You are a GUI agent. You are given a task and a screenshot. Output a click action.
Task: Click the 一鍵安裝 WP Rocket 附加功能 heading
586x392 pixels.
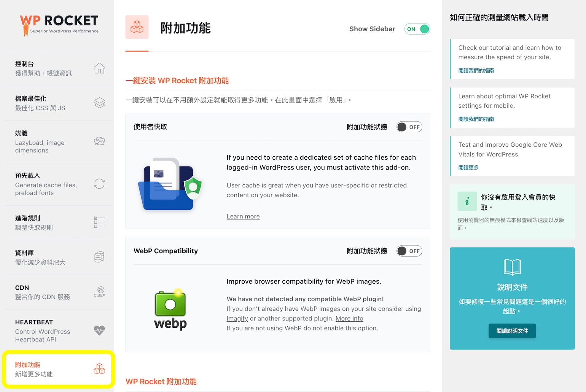point(177,81)
